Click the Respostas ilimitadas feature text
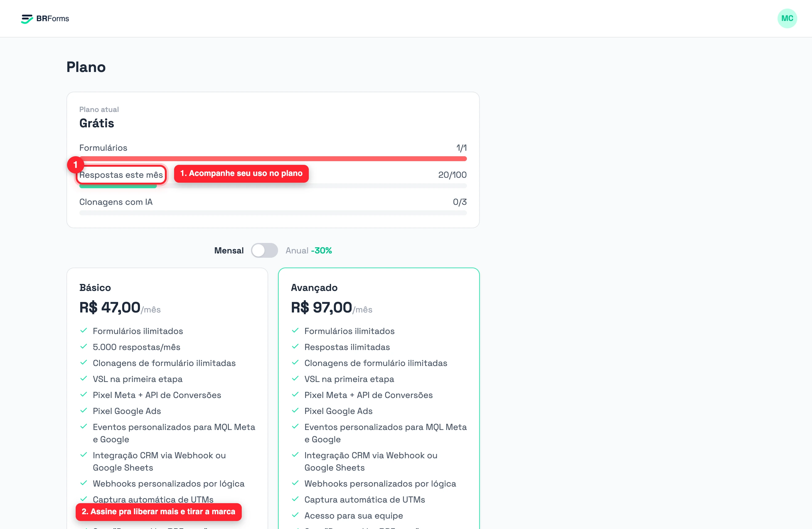Viewport: 812px width, 529px height. (x=347, y=347)
